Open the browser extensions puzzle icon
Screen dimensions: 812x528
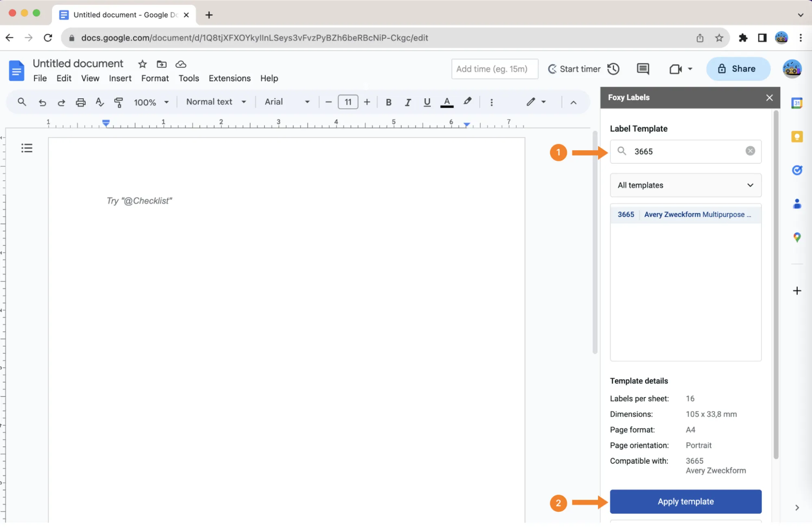(x=743, y=38)
